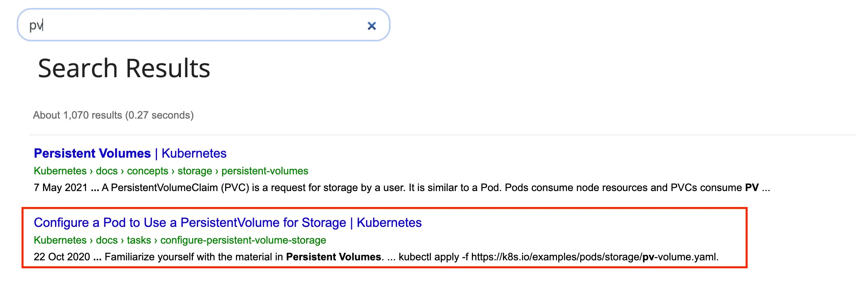Click the "persistent-volumes" breadcrumb segment
The height and width of the screenshot is (285, 868).
coord(265,171)
